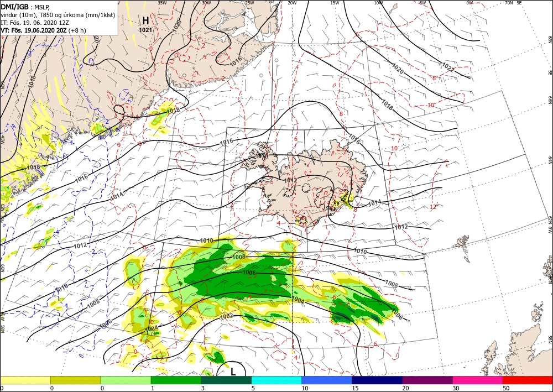Click the 'H' high pressure marker over Greenland

point(145,20)
